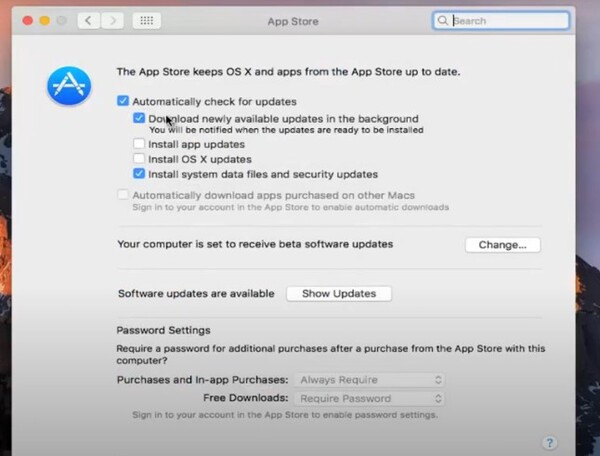Open Purchases and In-app Purchases dropdown
The image size is (600, 456).
[x=369, y=380]
